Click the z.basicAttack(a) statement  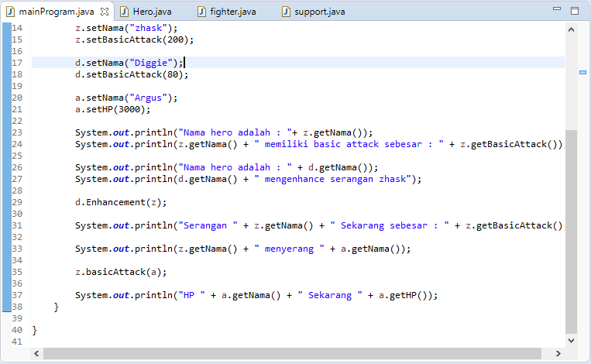coord(121,272)
